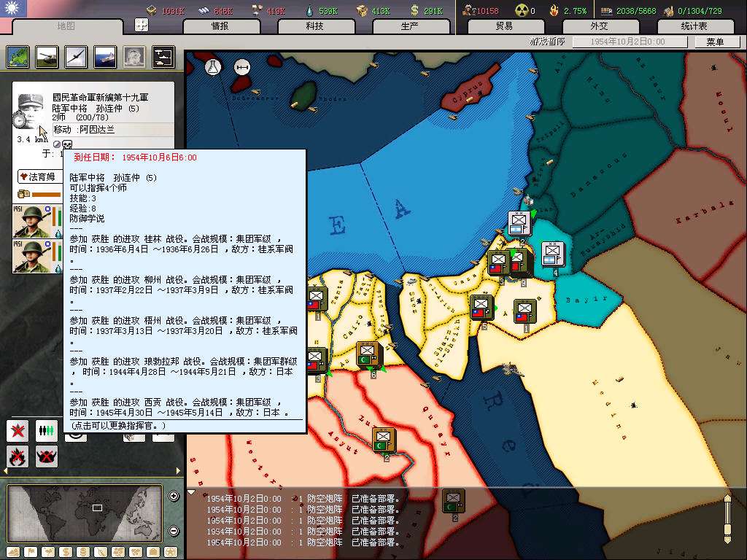Click the flask icon on the map

(x=212, y=67)
